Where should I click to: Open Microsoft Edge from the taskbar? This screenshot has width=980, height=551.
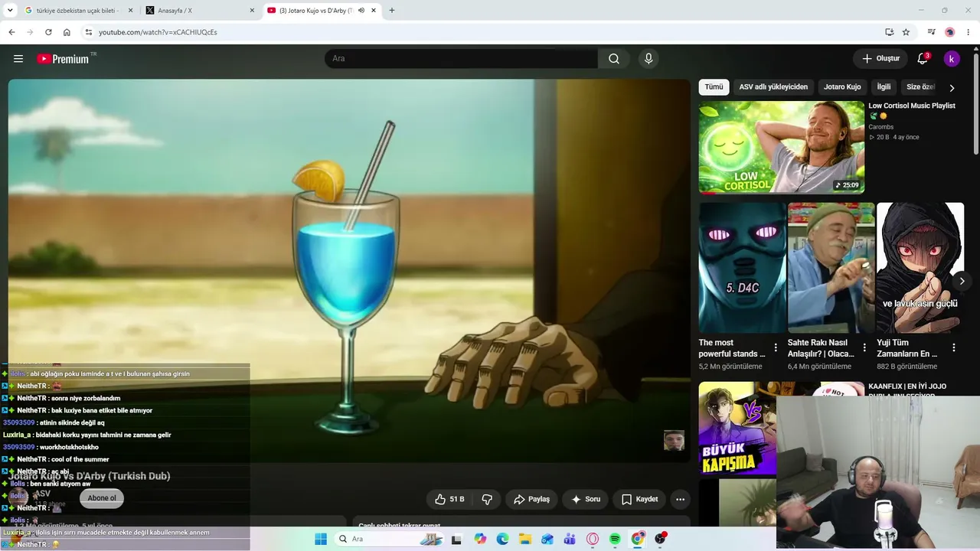click(x=502, y=539)
